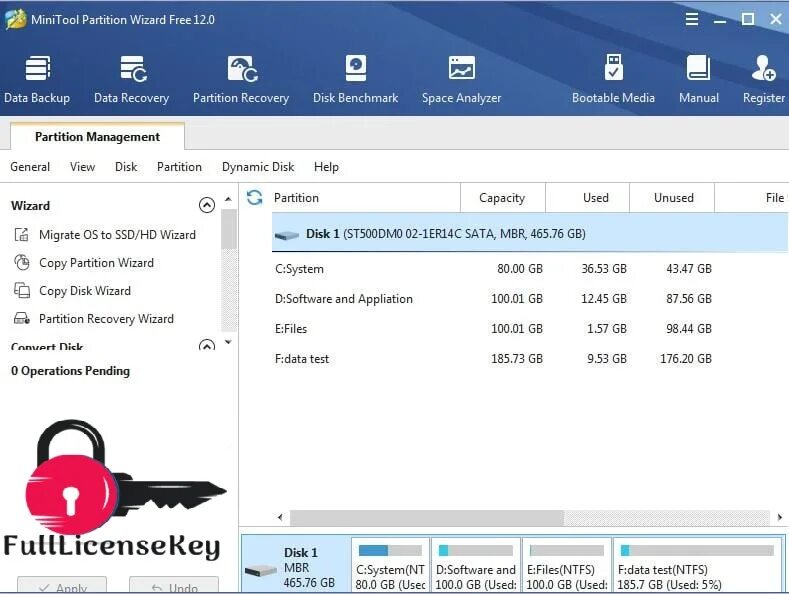Select the C:System block in the disk map
Image resolution: width=789 pixels, height=594 pixels.
click(x=390, y=565)
